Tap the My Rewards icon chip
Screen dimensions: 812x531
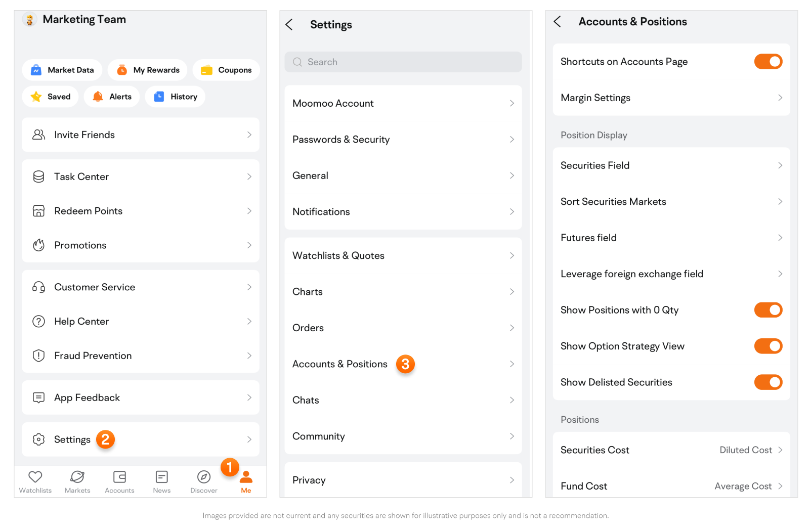121,70
